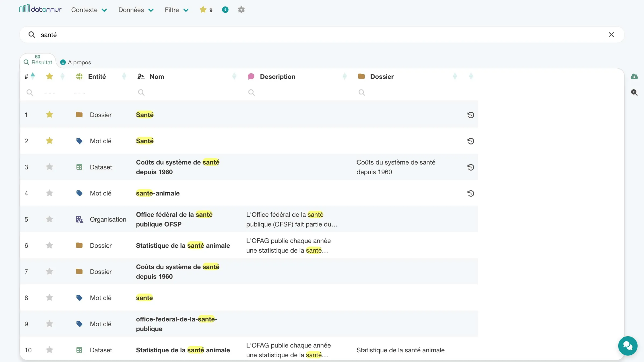Click the folder icon in row 6
Screen dimensions: 644x362
(79, 245)
